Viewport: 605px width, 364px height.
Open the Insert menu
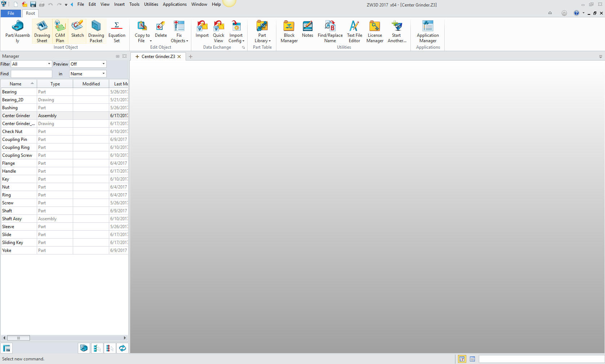point(119,4)
